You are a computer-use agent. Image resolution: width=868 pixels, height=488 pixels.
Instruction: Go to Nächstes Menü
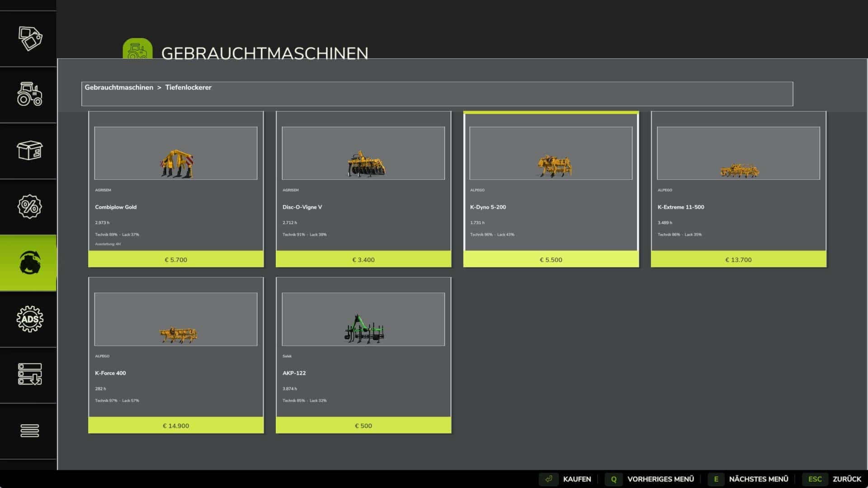759,479
